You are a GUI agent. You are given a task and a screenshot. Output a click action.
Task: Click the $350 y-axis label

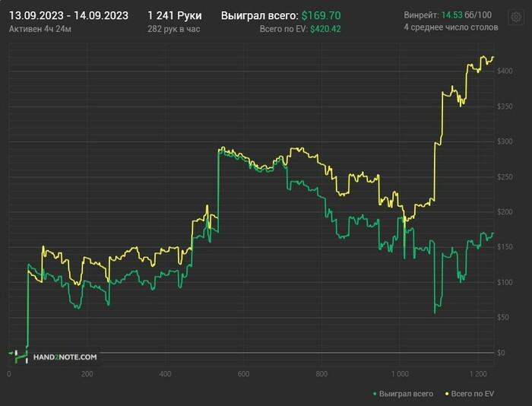pos(505,106)
